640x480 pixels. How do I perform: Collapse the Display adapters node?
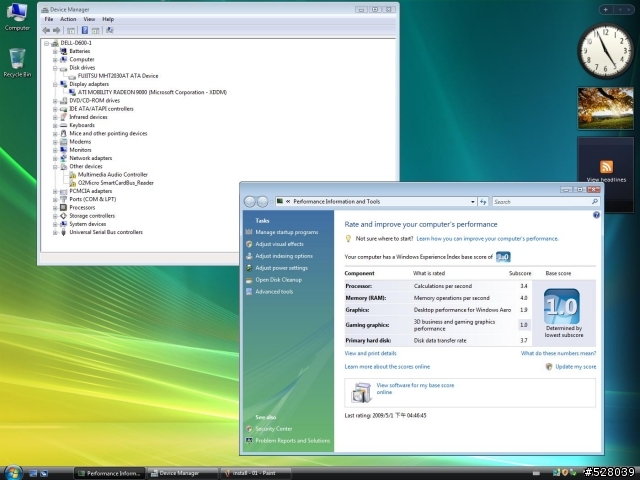(55, 84)
